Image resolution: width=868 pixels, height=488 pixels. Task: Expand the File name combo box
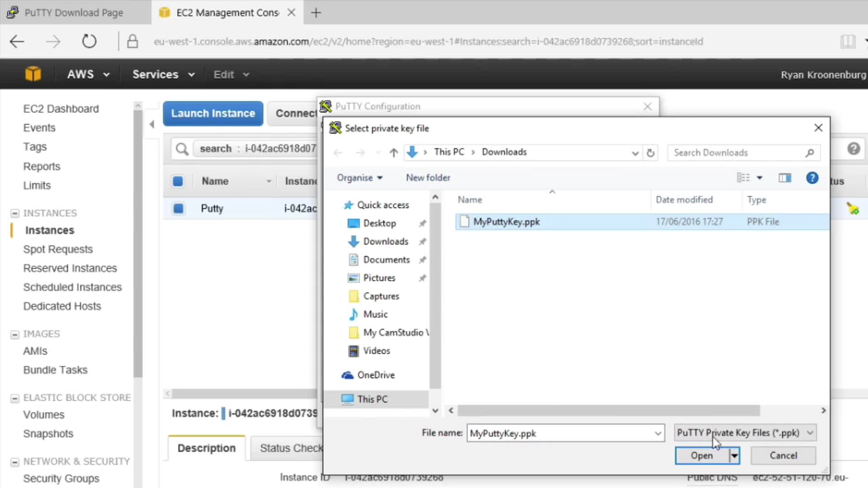tap(658, 433)
